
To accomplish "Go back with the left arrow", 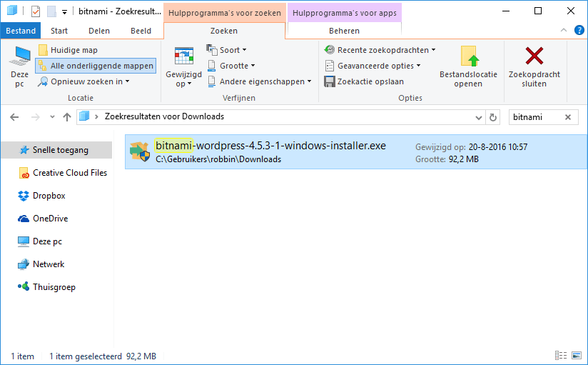I will (14, 117).
